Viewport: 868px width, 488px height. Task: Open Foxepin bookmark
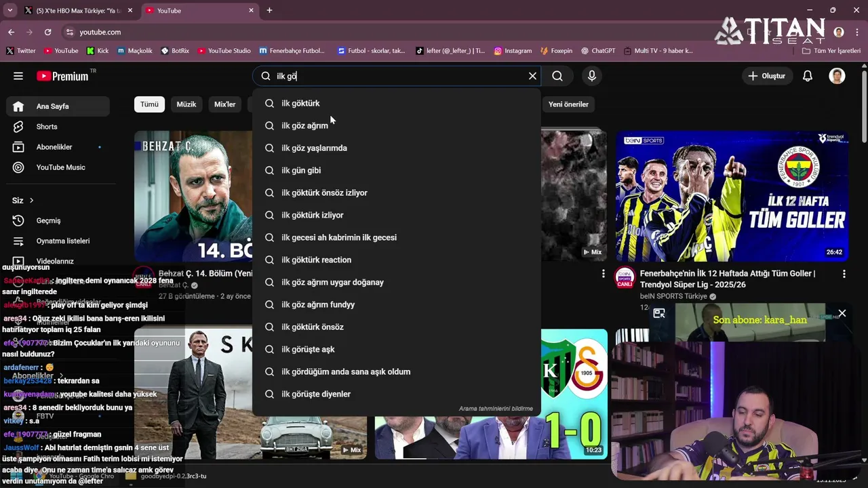[x=556, y=51]
